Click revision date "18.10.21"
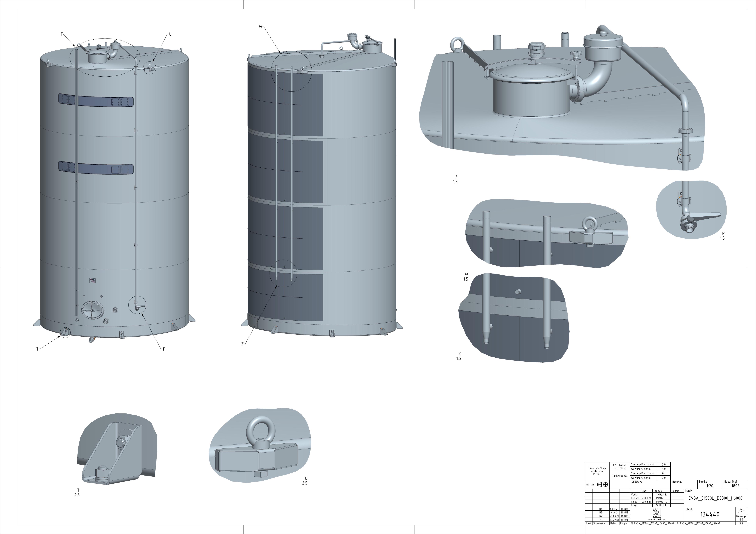 [x=614, y=513]
